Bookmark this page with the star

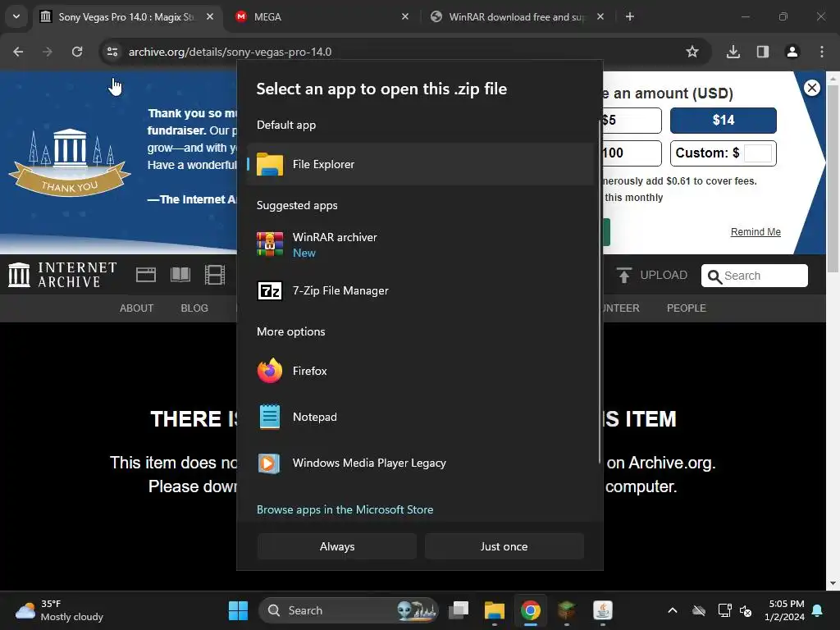click(692, 52)
